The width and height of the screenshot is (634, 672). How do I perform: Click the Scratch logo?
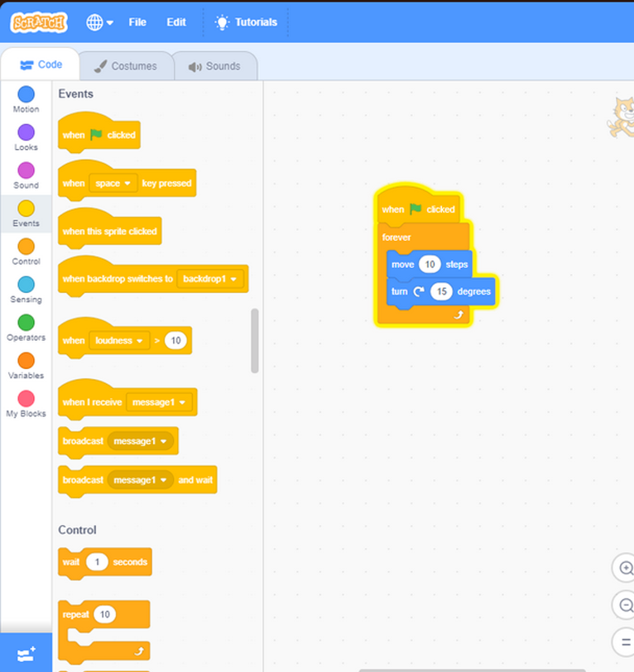[39, 22]
